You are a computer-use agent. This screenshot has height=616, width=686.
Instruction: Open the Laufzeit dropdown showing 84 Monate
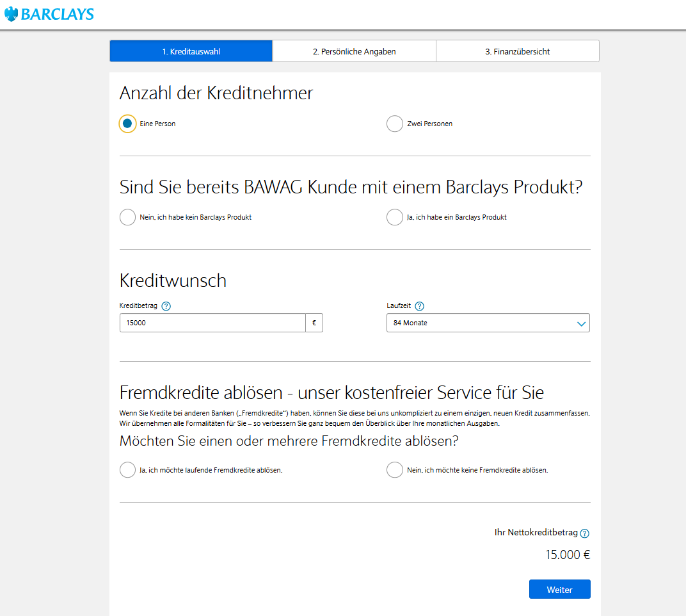(x=488, y=323)
